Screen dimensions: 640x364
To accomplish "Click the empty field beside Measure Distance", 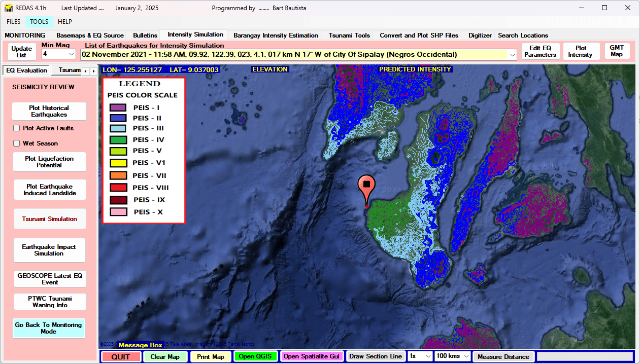I will 584,356.
